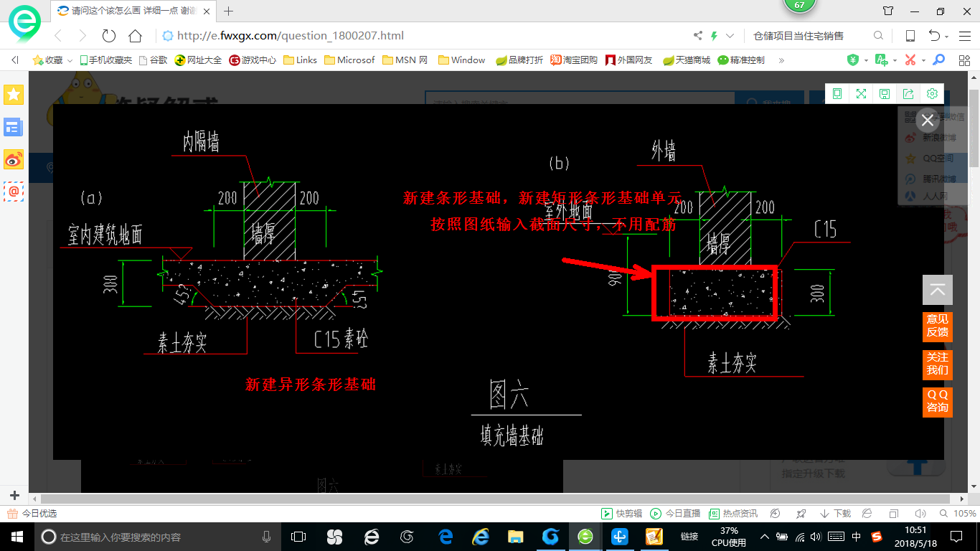The image size is (980, 551).
Task: Open 品牌打折 bookmark
Action: 519,60
